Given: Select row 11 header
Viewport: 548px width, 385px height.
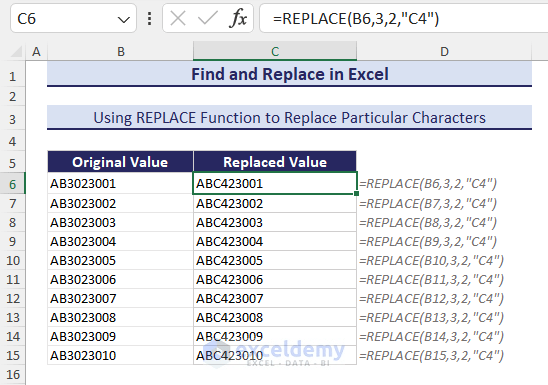Looking at the screenshot, I should (x=13, y=279).
